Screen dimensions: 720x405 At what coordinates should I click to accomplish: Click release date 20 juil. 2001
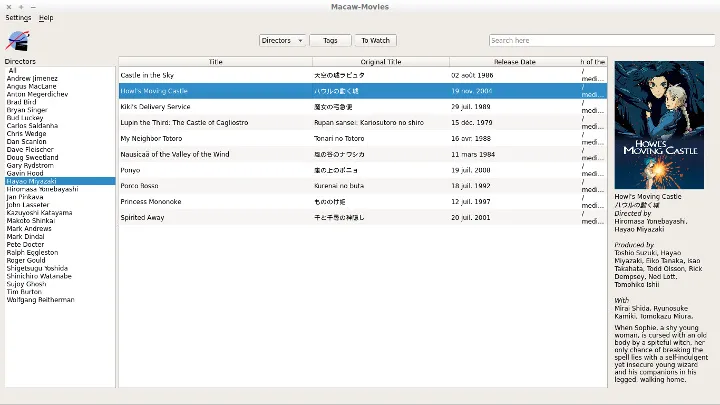coord(471,218)
